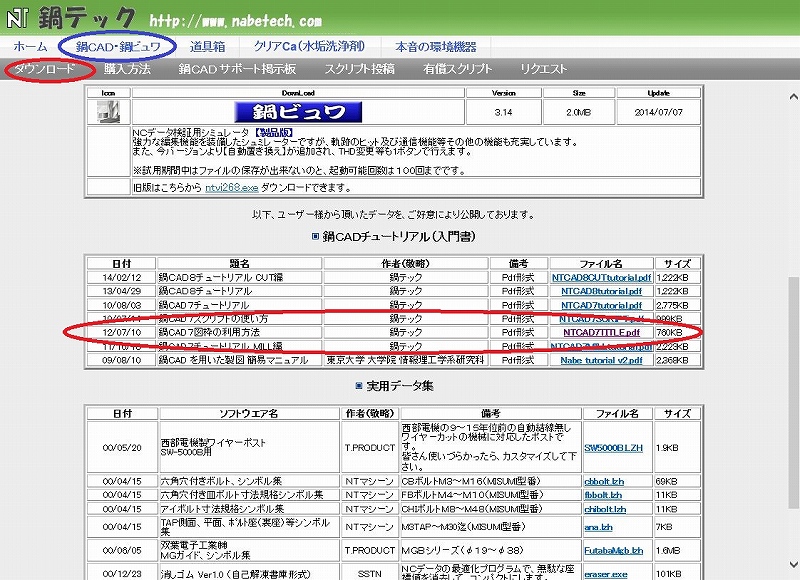Screen dimensions: 800x580
Task: Download the chibolt.lzh file
Action: (x=605, y=509)
